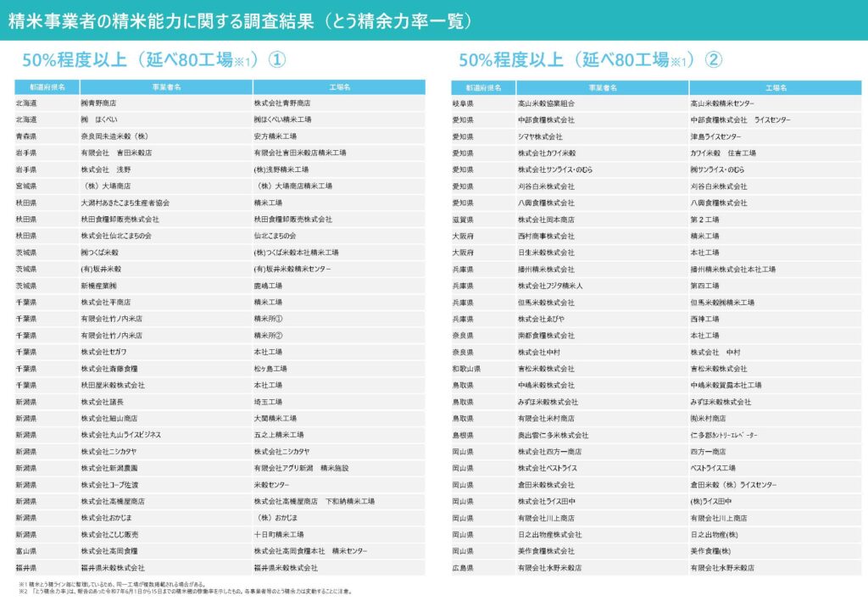This screenshot has width=868, height=601.
Task: Click the factory '松ヶ島工場'
Action: [x=270, y=369]
